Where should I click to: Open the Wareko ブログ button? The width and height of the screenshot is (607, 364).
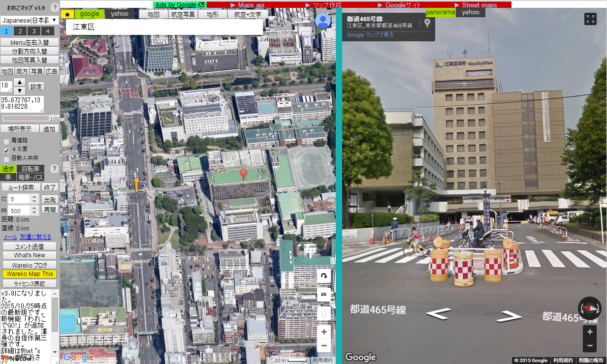click(30, 265)
